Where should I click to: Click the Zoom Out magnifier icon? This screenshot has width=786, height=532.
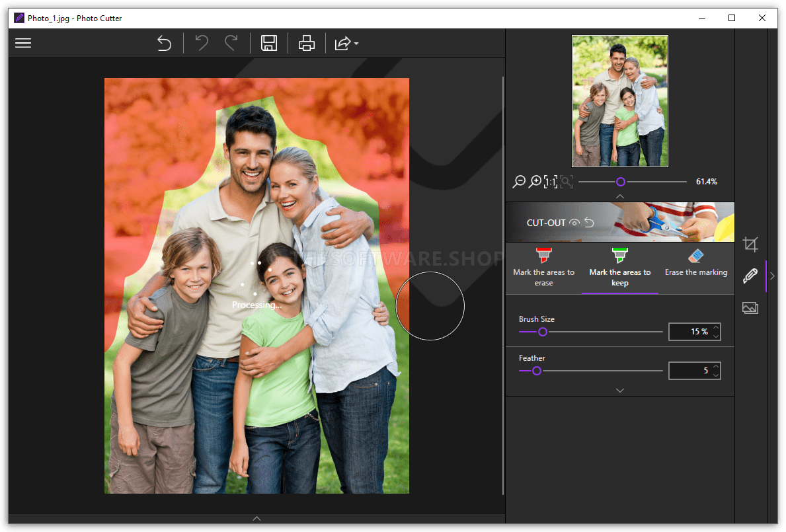click(519, 181)
